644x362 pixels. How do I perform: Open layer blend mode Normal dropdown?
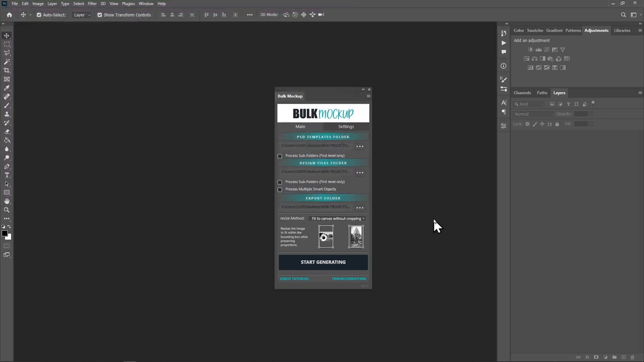point(532,114)
